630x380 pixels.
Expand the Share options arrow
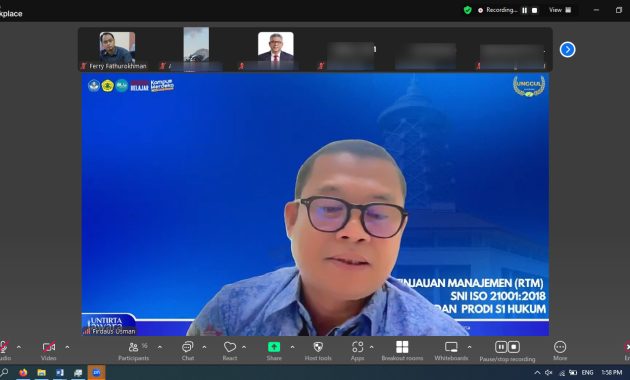coord(292,347)
